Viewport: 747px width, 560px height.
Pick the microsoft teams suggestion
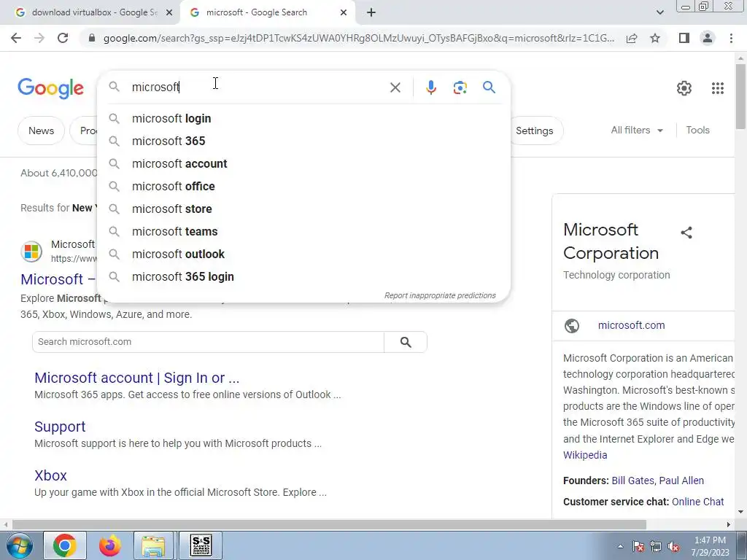click(x=303, y=231)
